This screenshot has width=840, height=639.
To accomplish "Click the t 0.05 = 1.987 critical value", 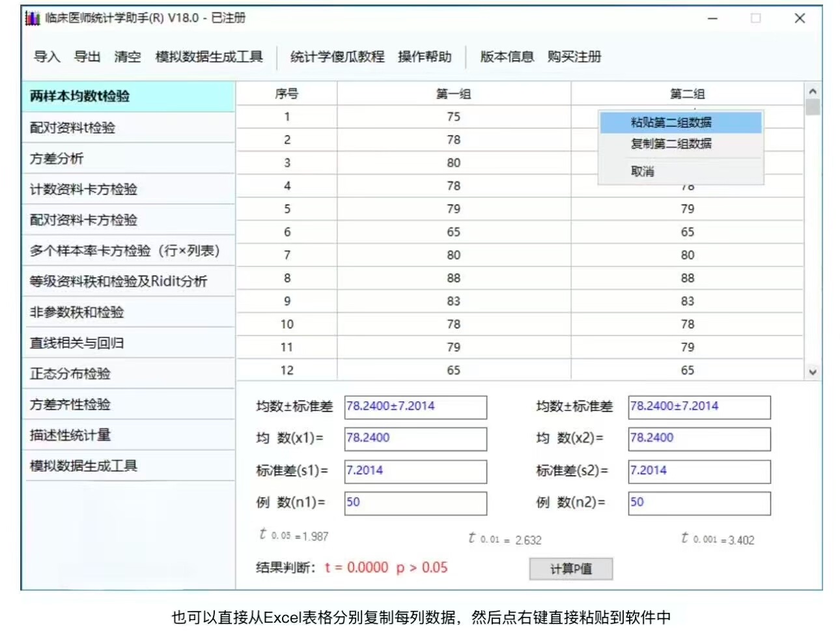I will [x=294, y=535].
